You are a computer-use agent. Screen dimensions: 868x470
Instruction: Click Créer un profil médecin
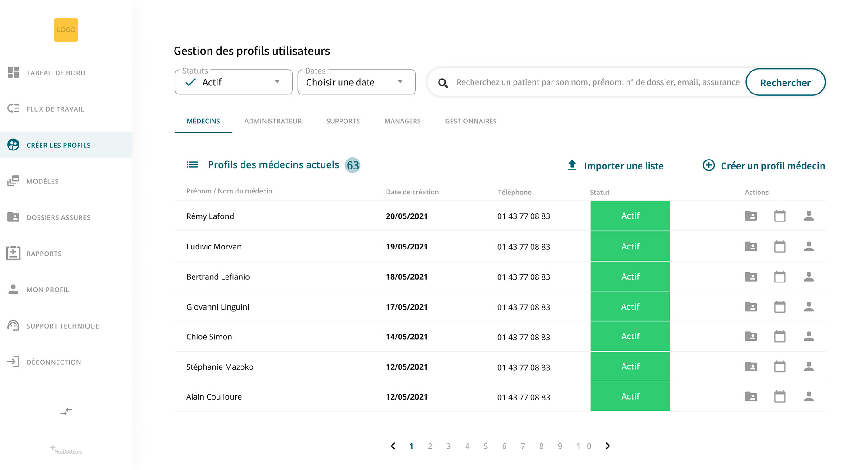764,166
